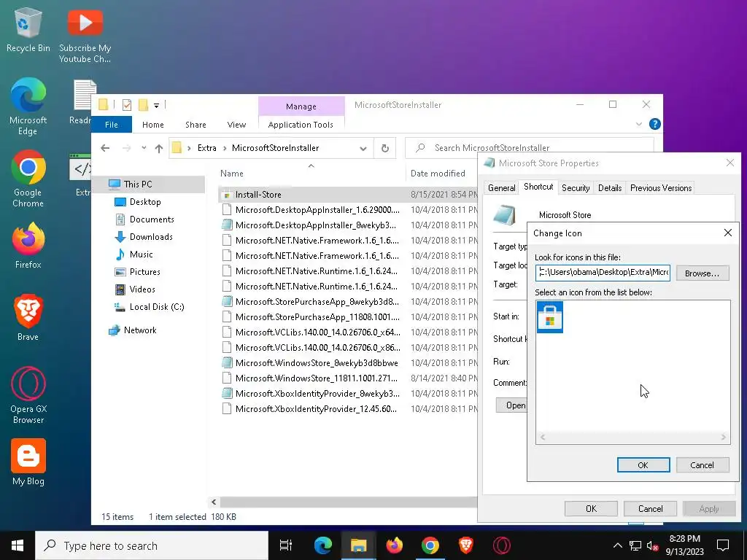The image size is (747, 560).
Task: Switch to the Share ribbon tab
Action: 196,124
